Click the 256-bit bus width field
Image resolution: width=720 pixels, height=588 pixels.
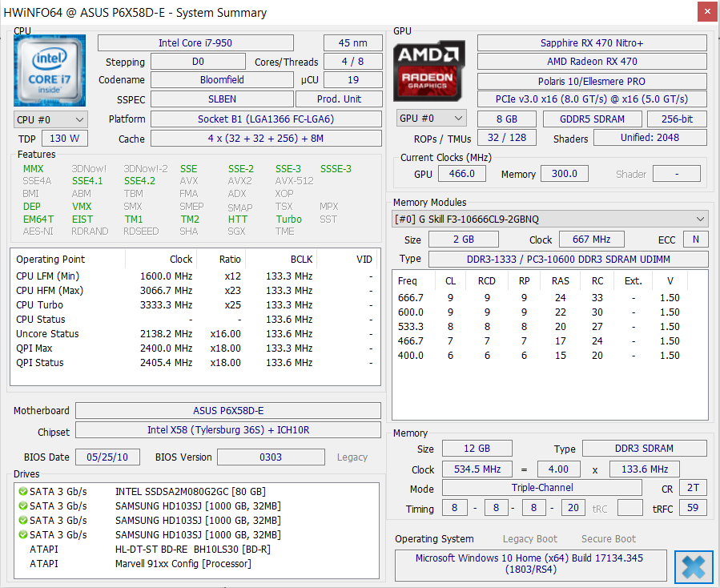click(x=677, y=119)
